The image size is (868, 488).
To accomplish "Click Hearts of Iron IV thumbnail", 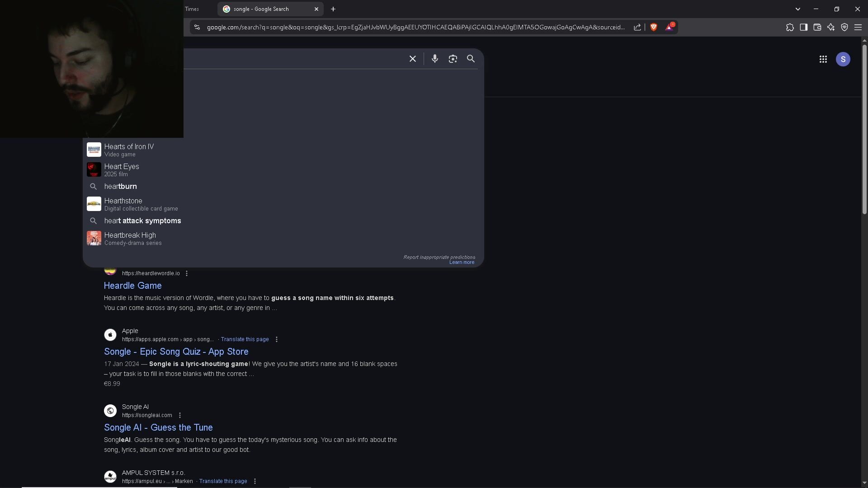I will (94, 150).
